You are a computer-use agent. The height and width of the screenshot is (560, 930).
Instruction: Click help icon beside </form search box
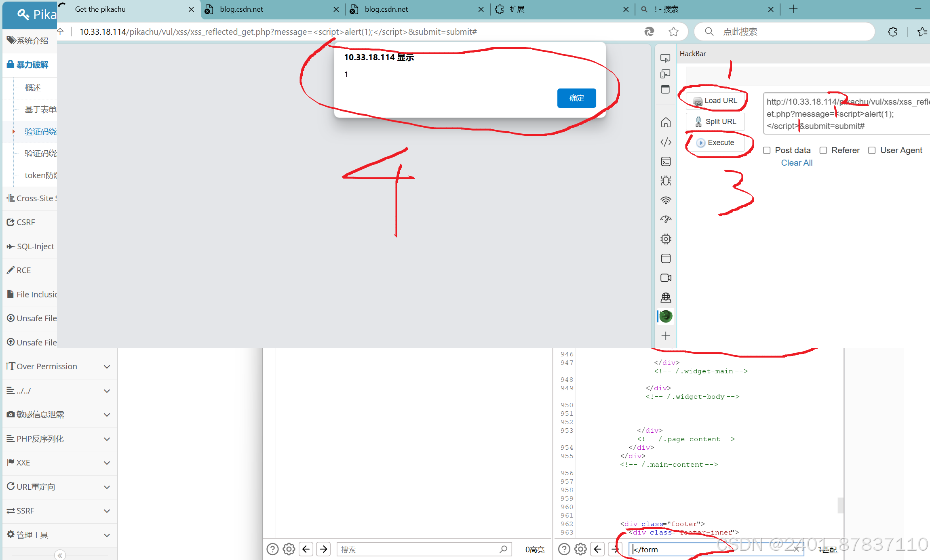(x=564, y=549)
